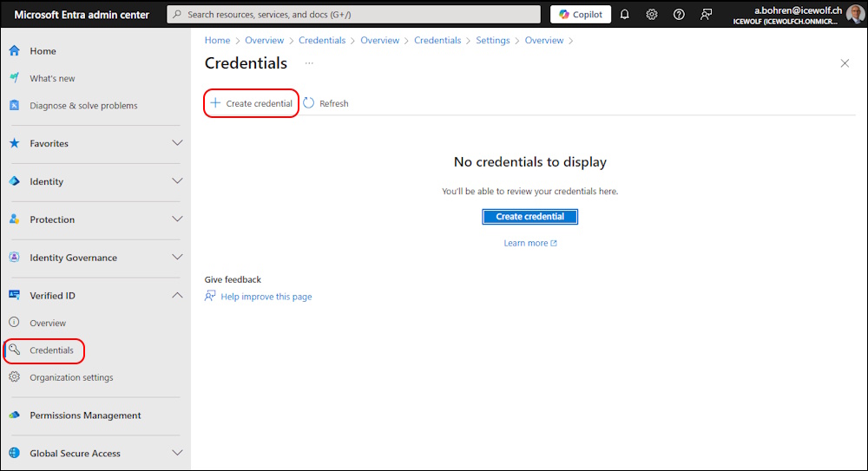Close the Credentials pane
868x471 pixels.
click(x=845, y=63)
